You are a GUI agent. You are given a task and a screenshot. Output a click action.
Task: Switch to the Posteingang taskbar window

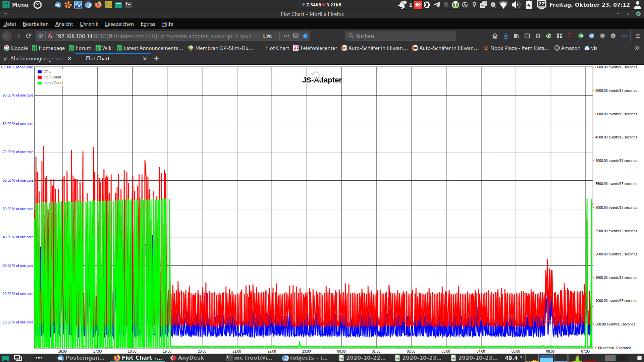[x=81, y=358]
